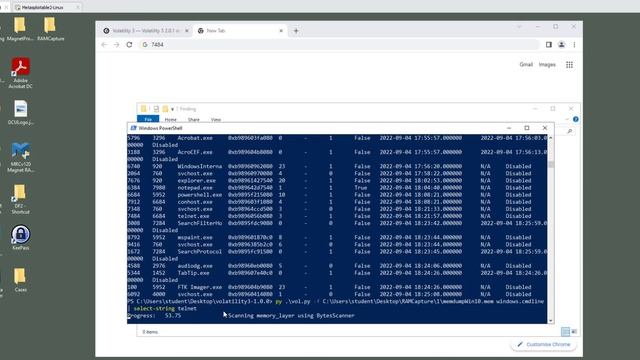
Task: Click the conhost.exe process row
Action: [337, 202]
